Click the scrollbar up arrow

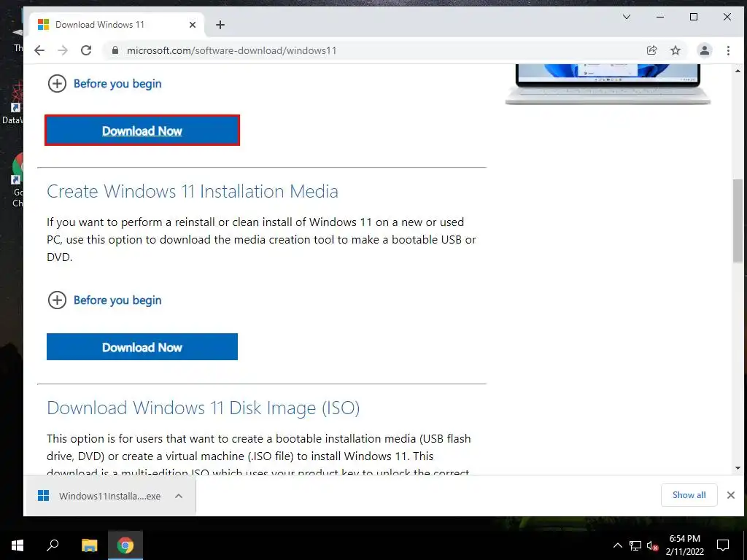click(x=738, y=71)
